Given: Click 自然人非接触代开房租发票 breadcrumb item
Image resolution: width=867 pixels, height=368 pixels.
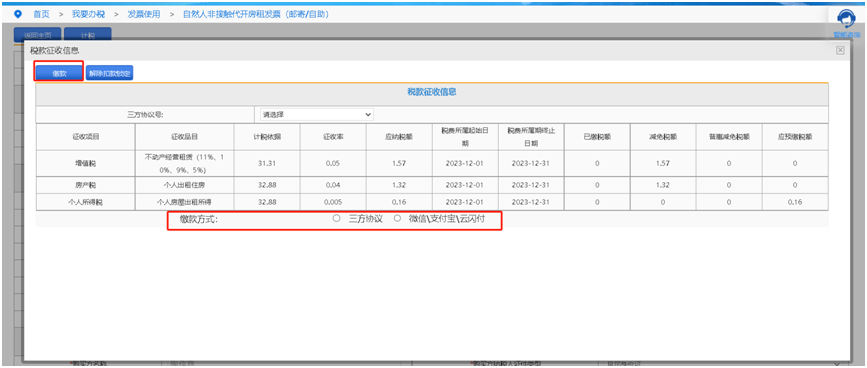Looking at the screenshot, I should [256, 14].
